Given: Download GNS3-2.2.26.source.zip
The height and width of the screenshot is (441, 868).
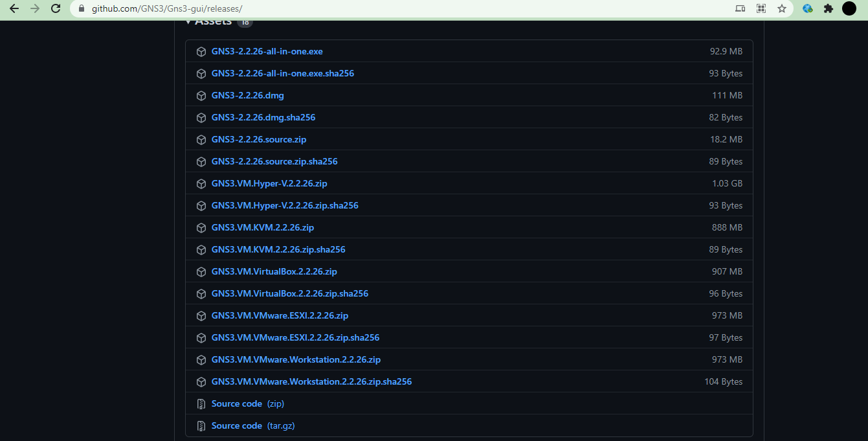Looking at the screenshot, I should point(259,139).
